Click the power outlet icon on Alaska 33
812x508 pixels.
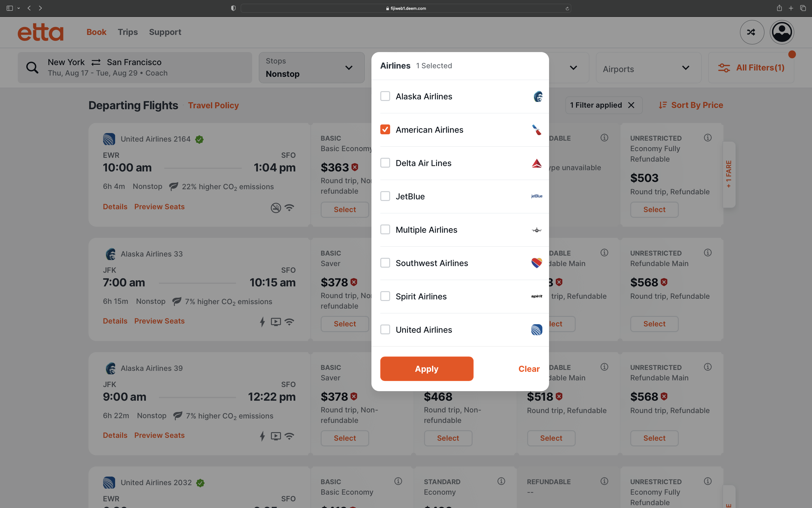coord(262,322)
